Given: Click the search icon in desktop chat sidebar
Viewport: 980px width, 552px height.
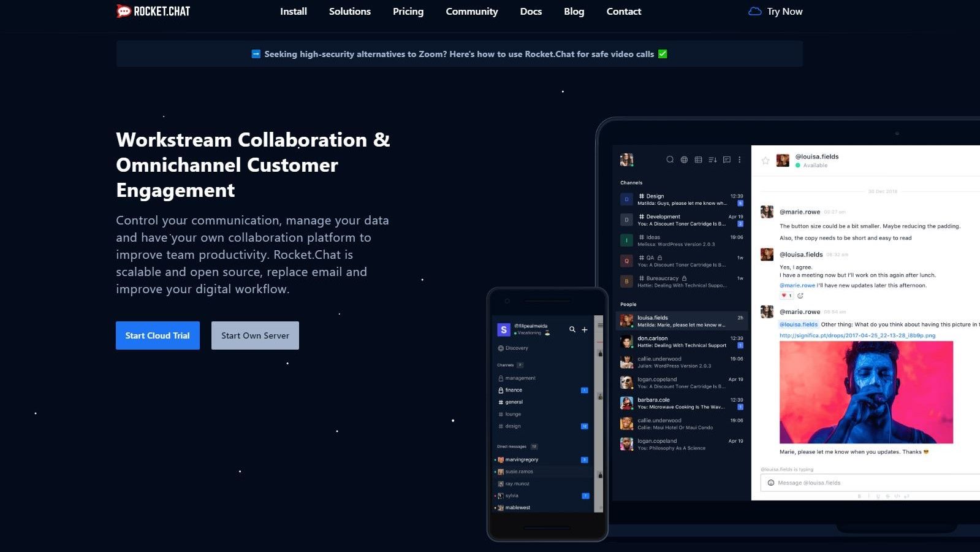Looking at the screenshot, I should (x=670, y=159).
